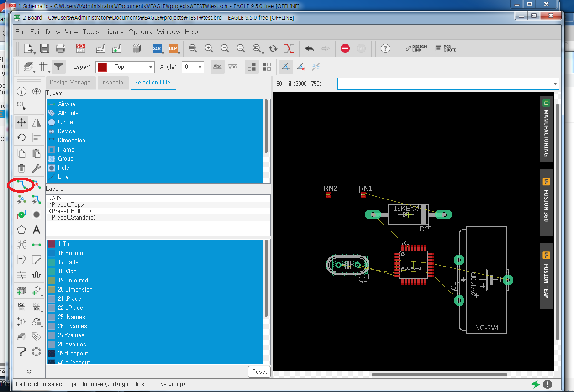Open the CAM processor icon

point(100,48)
